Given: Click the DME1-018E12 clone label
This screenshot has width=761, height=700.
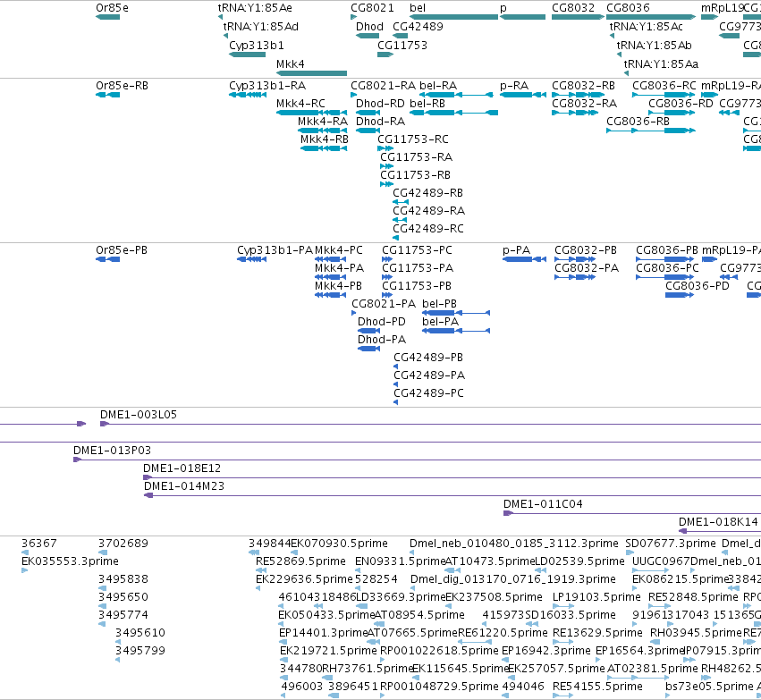Looking at the screenshot, I should coord(182,468).
